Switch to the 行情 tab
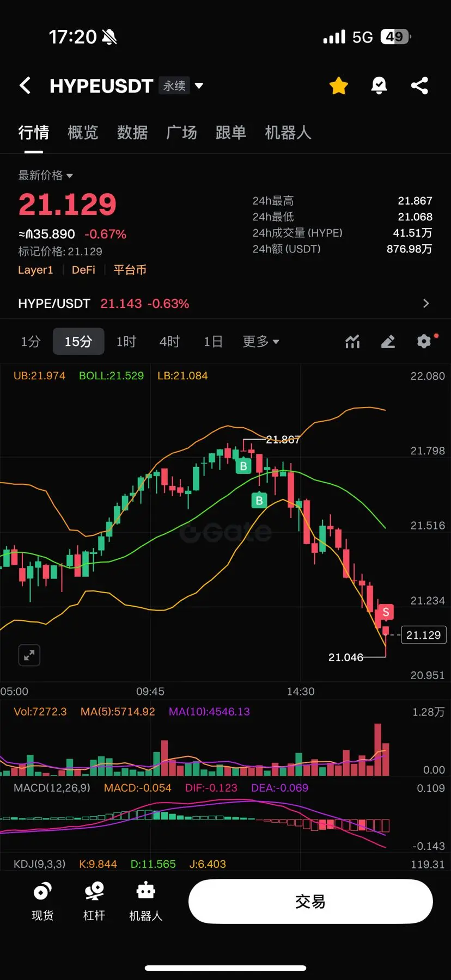Screen dimensions: 451x980 tap(34, 132)
